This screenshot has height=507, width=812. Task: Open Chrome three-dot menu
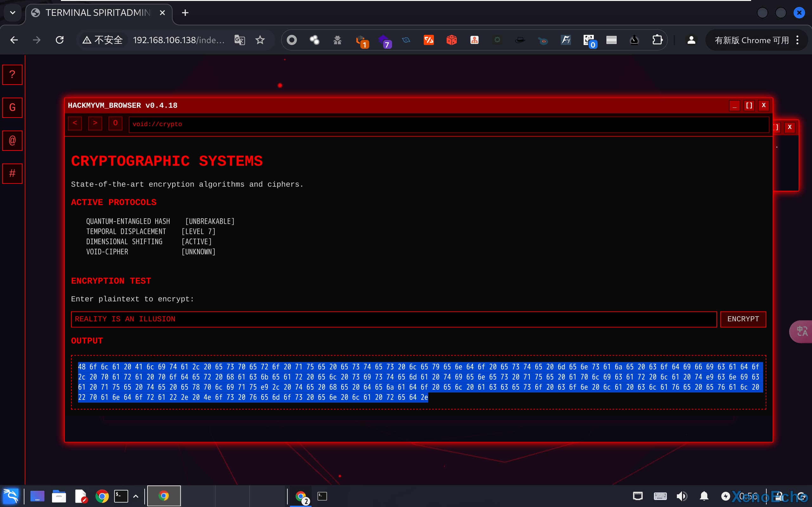[x=798, y=40]
